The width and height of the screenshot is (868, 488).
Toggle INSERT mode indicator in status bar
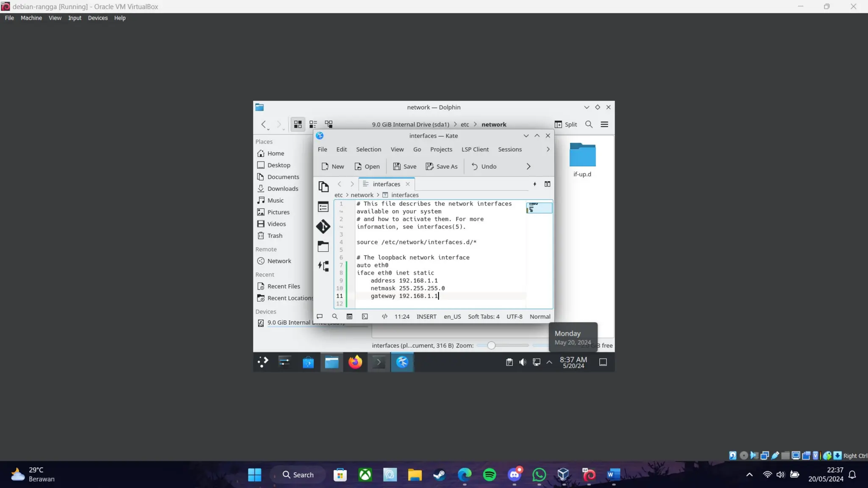426,316
